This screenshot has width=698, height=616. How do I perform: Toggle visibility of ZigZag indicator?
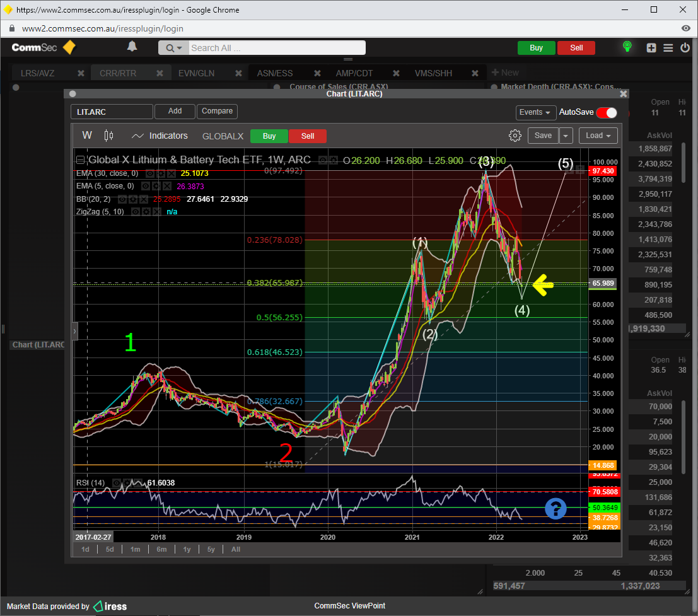pos(136,212)
